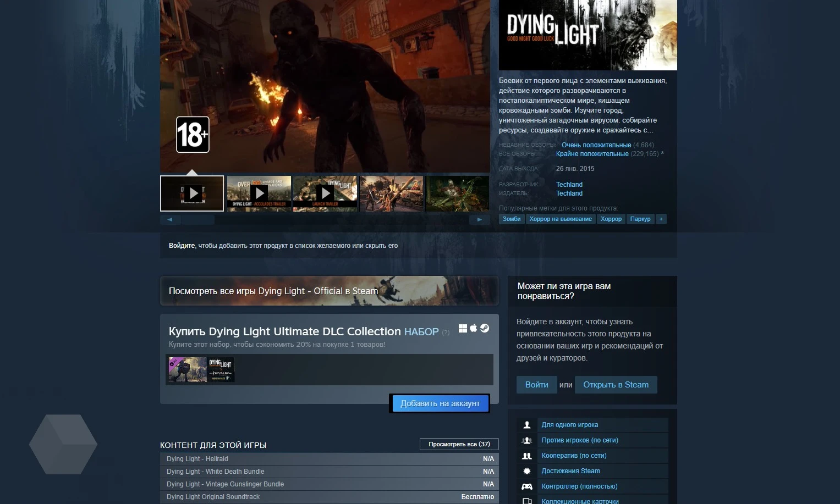The image size is (840, 504).
Task: Play the first trailer thumbnail
Action: click(x=192, y=193)
